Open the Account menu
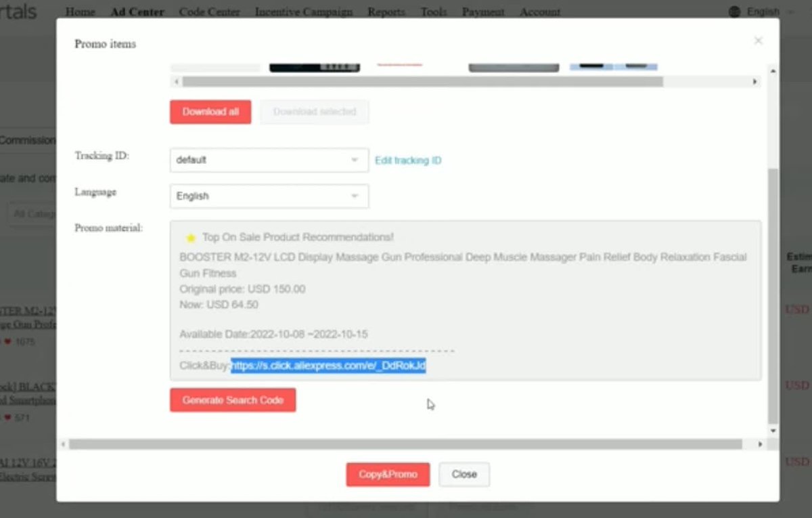 [540, 12]
